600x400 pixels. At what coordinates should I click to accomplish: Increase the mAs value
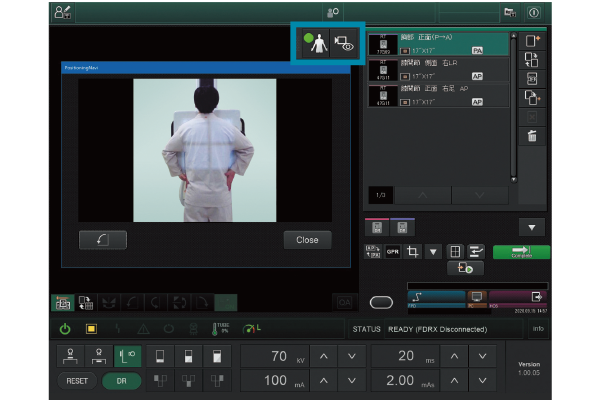pyautogui.click(x=454, y=380)
